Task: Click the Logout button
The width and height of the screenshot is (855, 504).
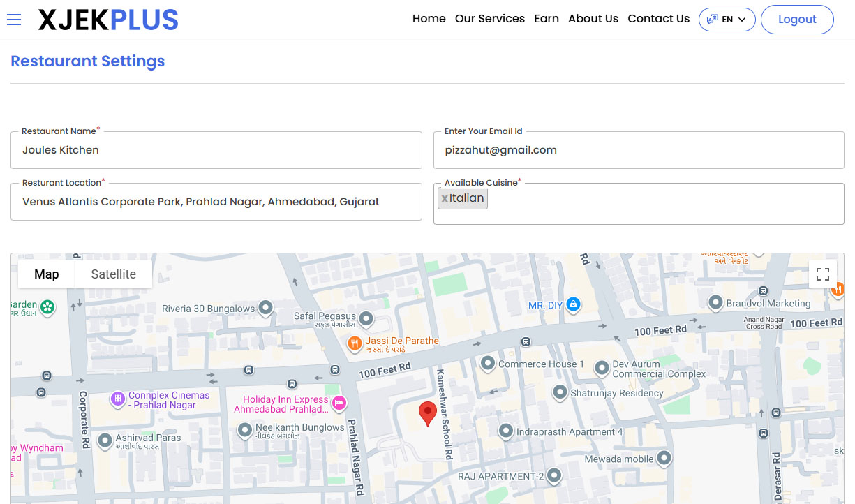Action: [x=796, y=20]
